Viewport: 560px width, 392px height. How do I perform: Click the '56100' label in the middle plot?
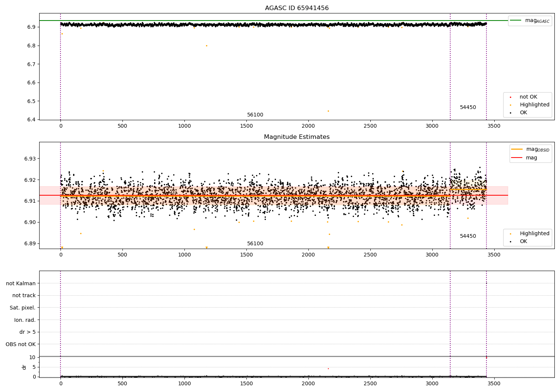[x=255, y=244]
